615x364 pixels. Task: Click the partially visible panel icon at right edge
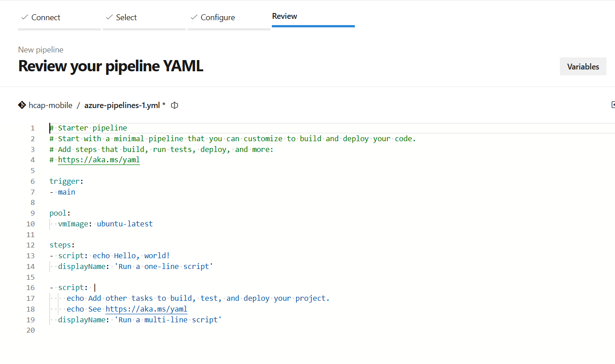coord(613,105)
